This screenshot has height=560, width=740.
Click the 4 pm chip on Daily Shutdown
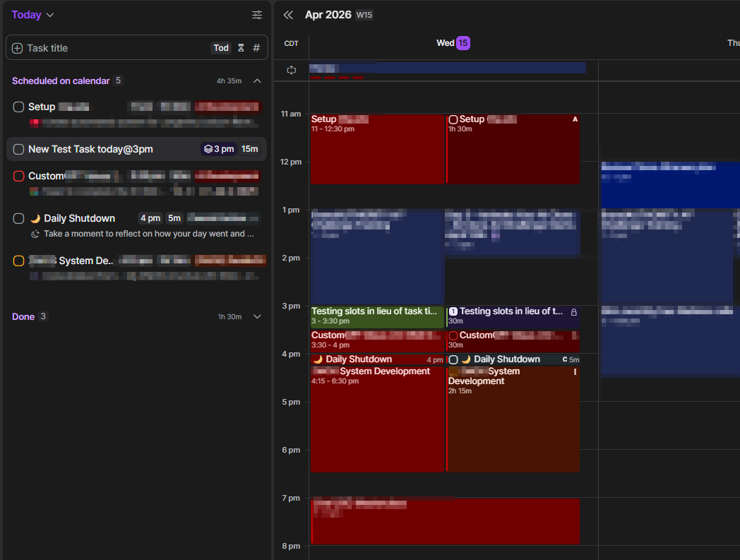click(x=150, y=218)
